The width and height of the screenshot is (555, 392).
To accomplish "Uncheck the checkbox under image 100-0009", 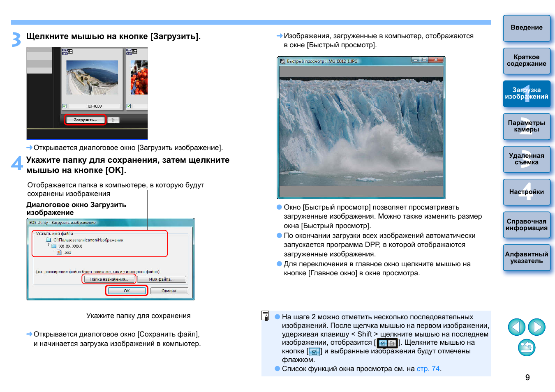I will (65, 106).
